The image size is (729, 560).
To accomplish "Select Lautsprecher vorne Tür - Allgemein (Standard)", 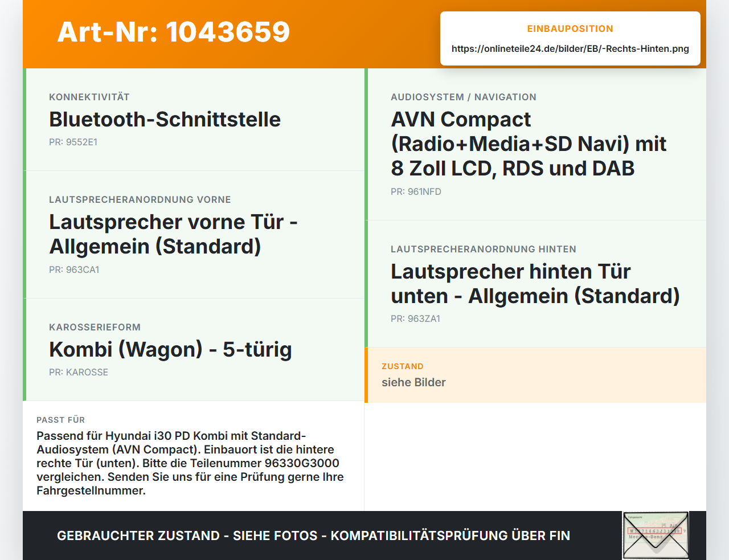I will coord(173,234).
